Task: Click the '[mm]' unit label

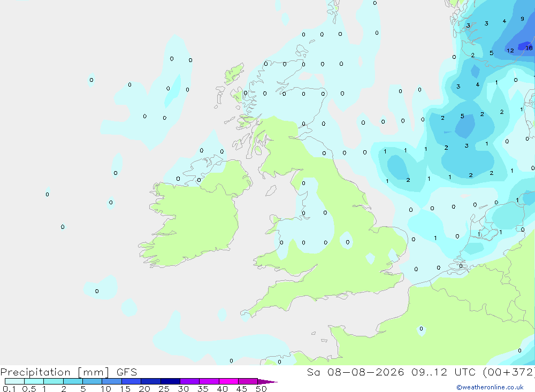Action: 94,372
